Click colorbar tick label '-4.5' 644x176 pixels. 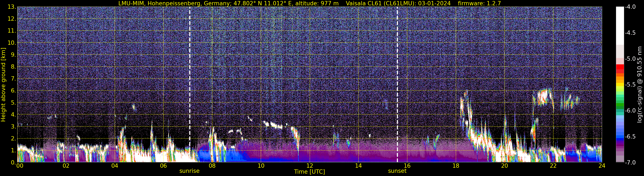click(x=630, y=33)
